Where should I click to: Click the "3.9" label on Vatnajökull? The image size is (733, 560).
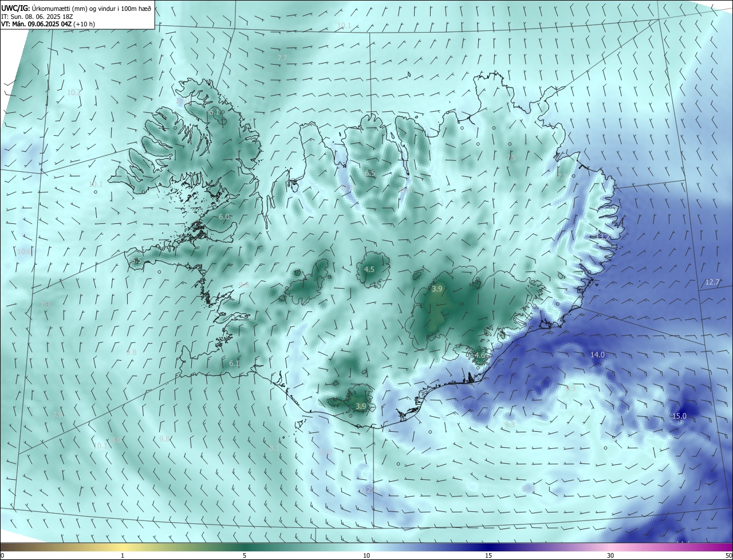437,289
